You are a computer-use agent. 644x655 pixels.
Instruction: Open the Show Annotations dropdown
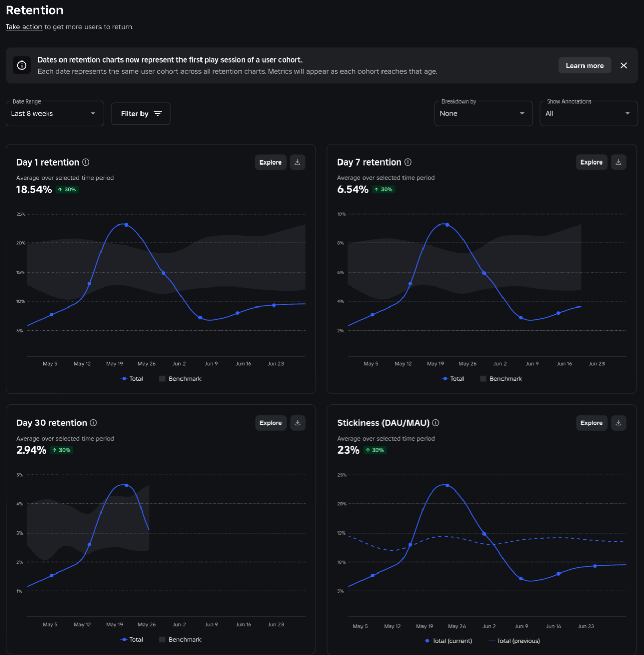click(588, 114)
